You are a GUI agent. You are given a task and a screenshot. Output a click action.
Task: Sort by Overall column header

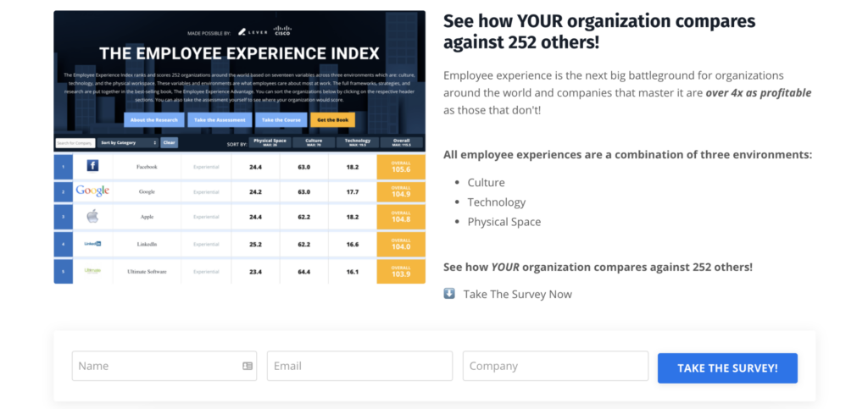(x=401, y=142)
